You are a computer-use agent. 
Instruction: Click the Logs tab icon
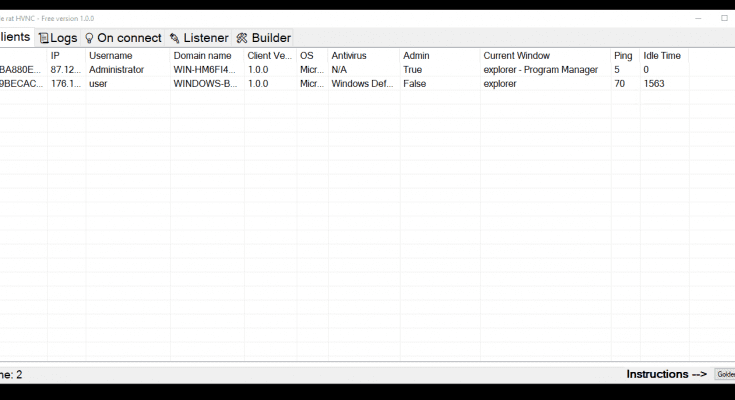[43, 38]
